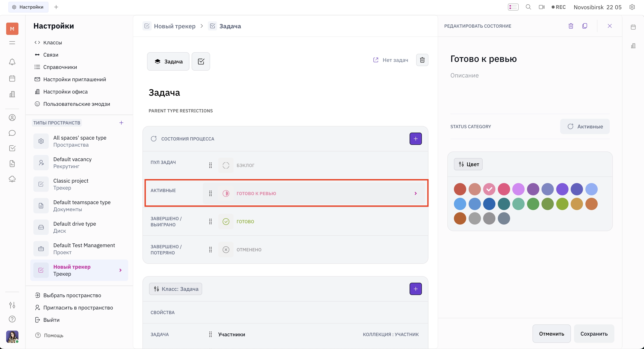Image resolution: width=644 pixels, height=349 pixels.
Task: Pick the dark blue color swatch
Action: 489,204
